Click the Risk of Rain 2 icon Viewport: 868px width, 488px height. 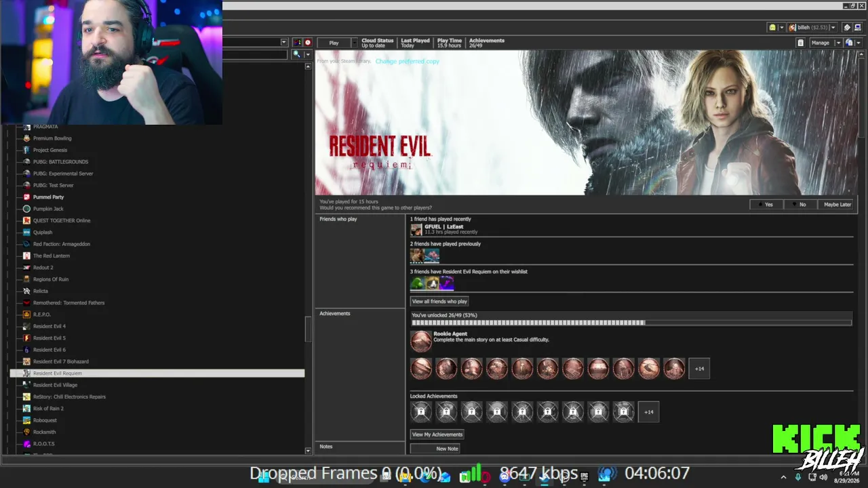[26, 409]
